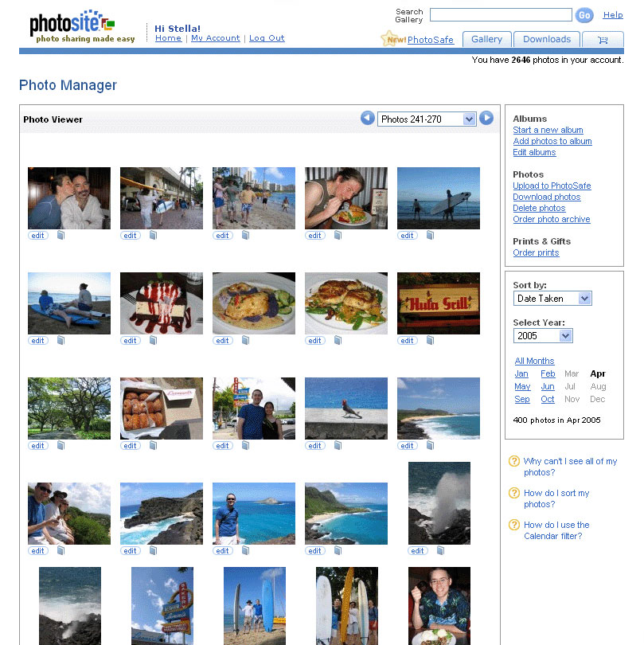The width and height of the screenshot is (644, 645).
Task: Switch to the Downloads tab
Action: click(x=547, y=40)
